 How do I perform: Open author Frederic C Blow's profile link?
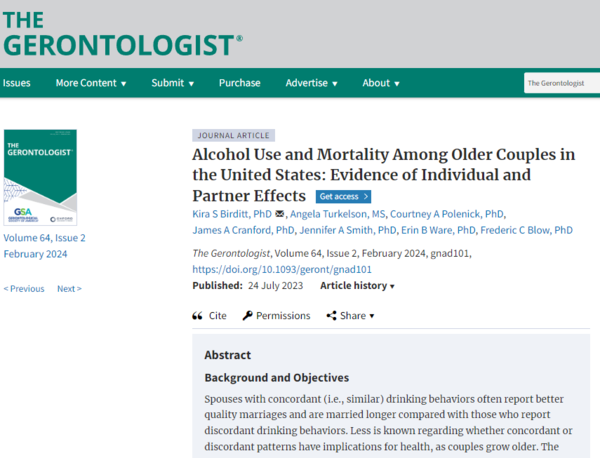(526, 230)
